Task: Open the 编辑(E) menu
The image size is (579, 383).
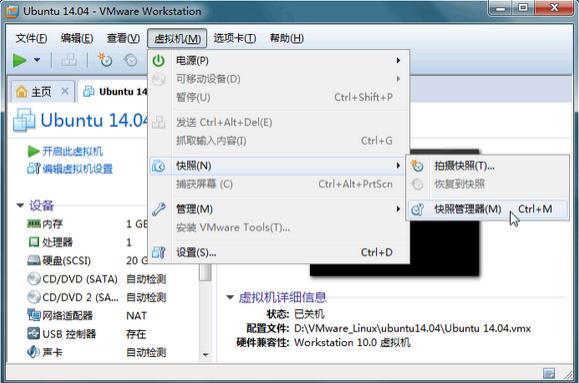Action: (77, 38)
